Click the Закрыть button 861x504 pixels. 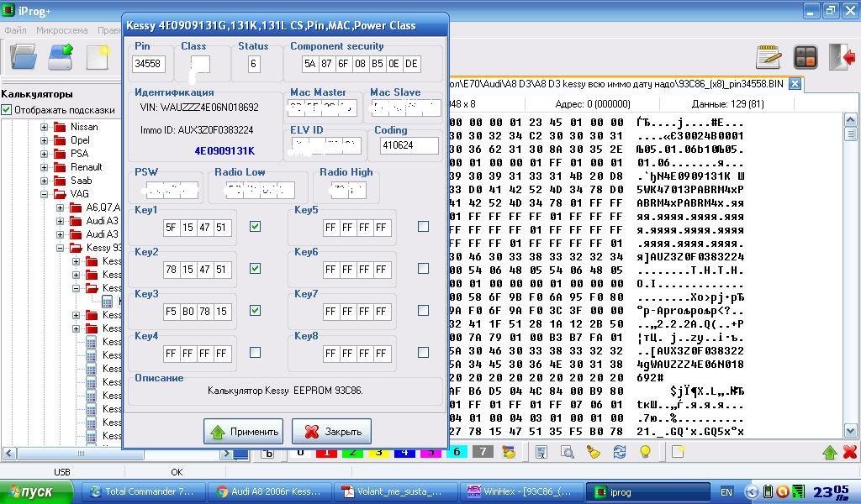331,432
